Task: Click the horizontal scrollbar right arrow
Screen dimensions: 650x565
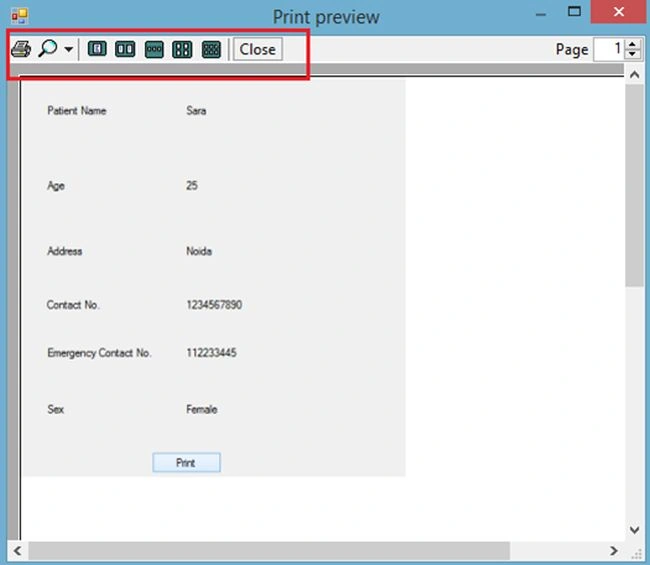Action: (614, 551)
